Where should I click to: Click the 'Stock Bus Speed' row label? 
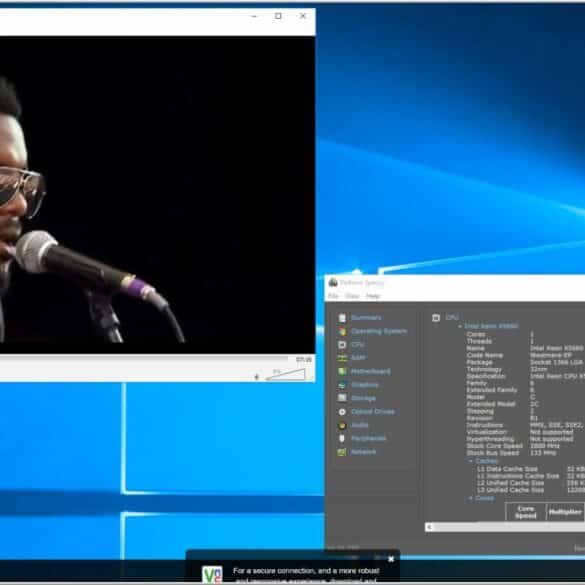point(492,453)
